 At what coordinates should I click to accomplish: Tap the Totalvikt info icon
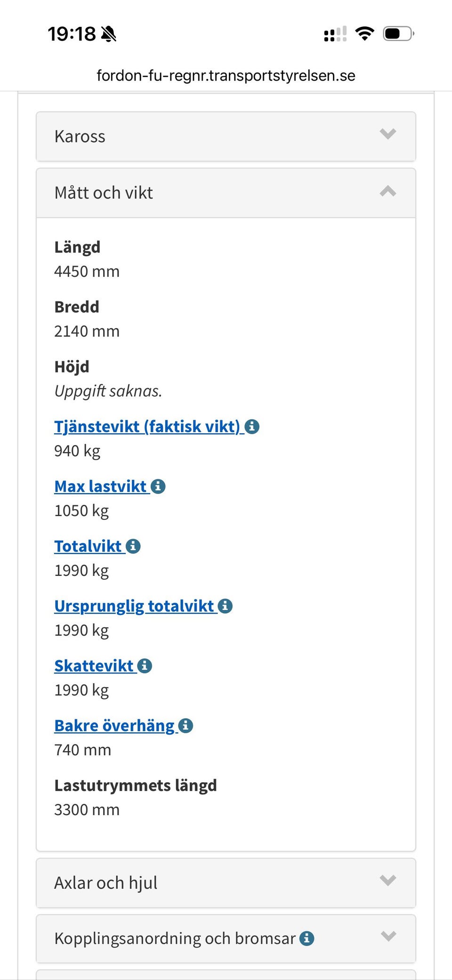pyautogui.click(x=133, y=546)
